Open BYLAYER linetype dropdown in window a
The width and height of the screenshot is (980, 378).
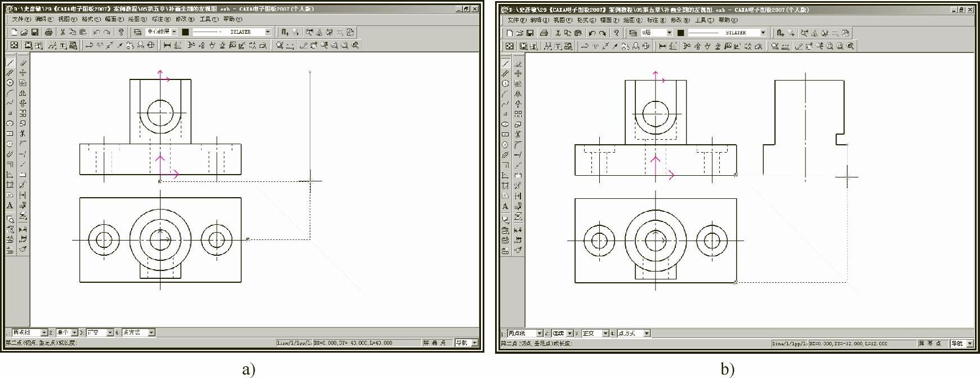coord(231,32)
